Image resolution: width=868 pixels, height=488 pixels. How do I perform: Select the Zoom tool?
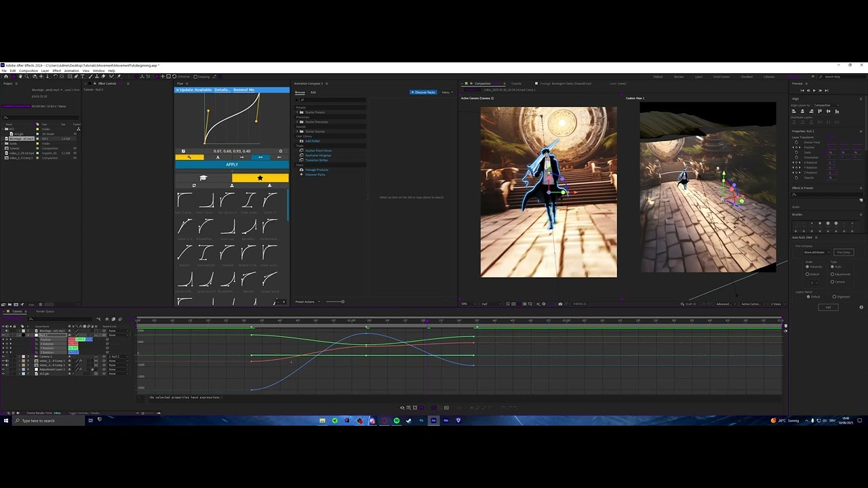pyautogui.click(x=26, y=77)
